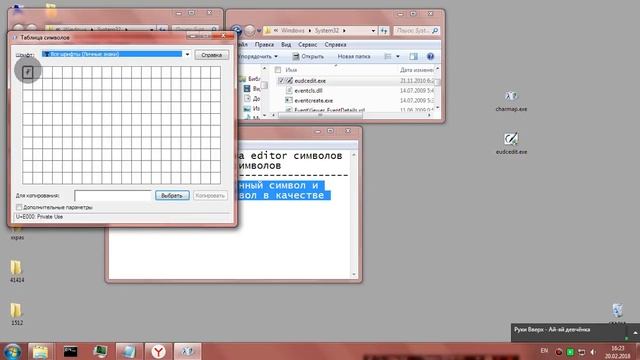Click Back arrow in System32 Explorer window
640x360 pixels.
pos(236,30)
